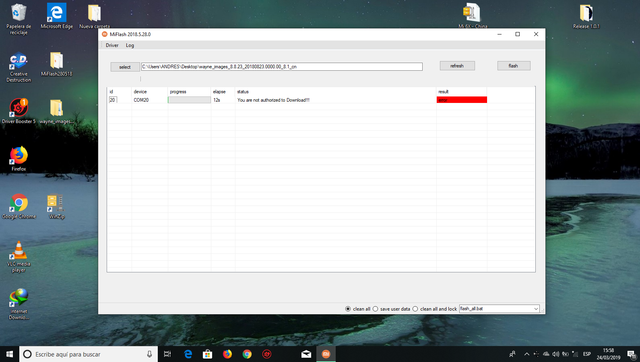This screenshot has height=362, width=640.
Task: Open the Mail app from the taskbar
Action: coord(306,354)
